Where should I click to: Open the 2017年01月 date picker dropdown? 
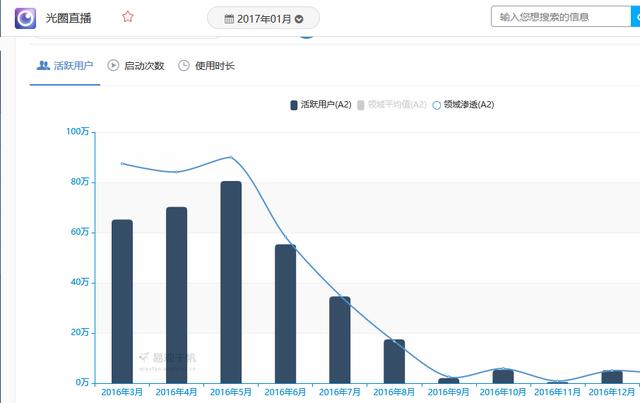click(x=263, y=19)
